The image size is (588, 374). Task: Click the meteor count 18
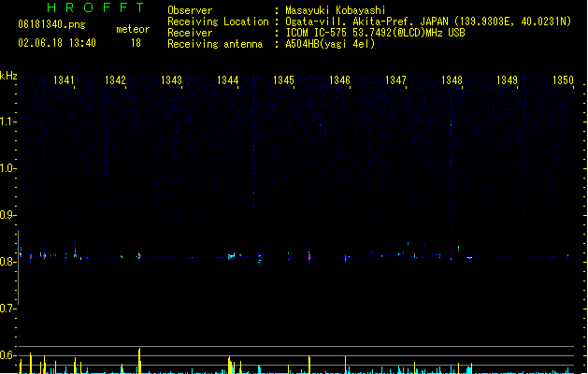click(136, 43)
